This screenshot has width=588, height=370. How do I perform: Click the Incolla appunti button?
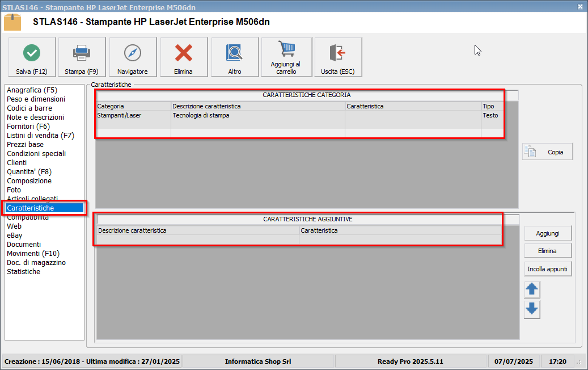coord(548,268)
